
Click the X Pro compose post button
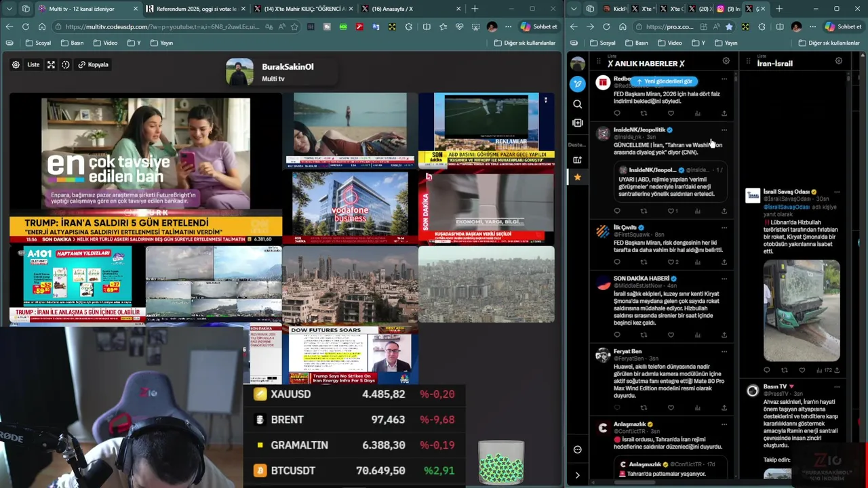(x=577, y=84)
